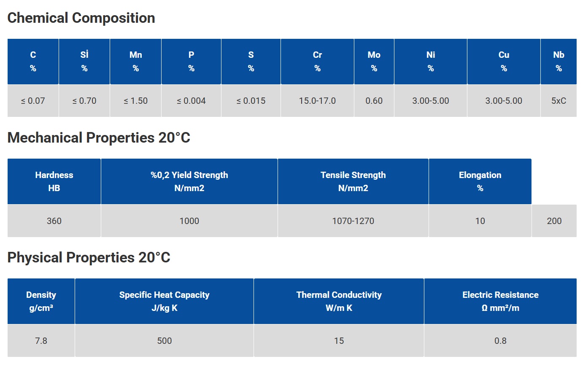Select the Thermal Conductivity header cell

click(339, 301)
